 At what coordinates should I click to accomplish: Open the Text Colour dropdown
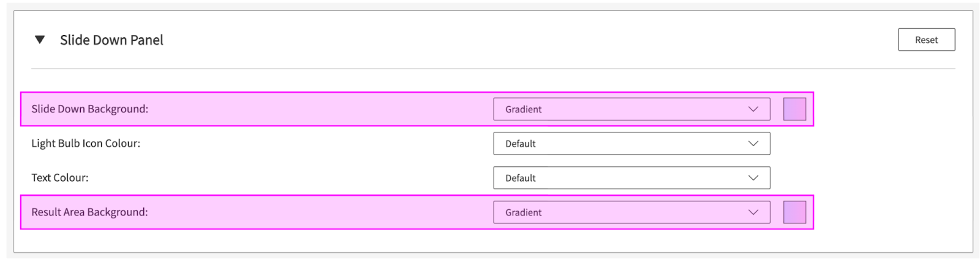tap(631, 178)
